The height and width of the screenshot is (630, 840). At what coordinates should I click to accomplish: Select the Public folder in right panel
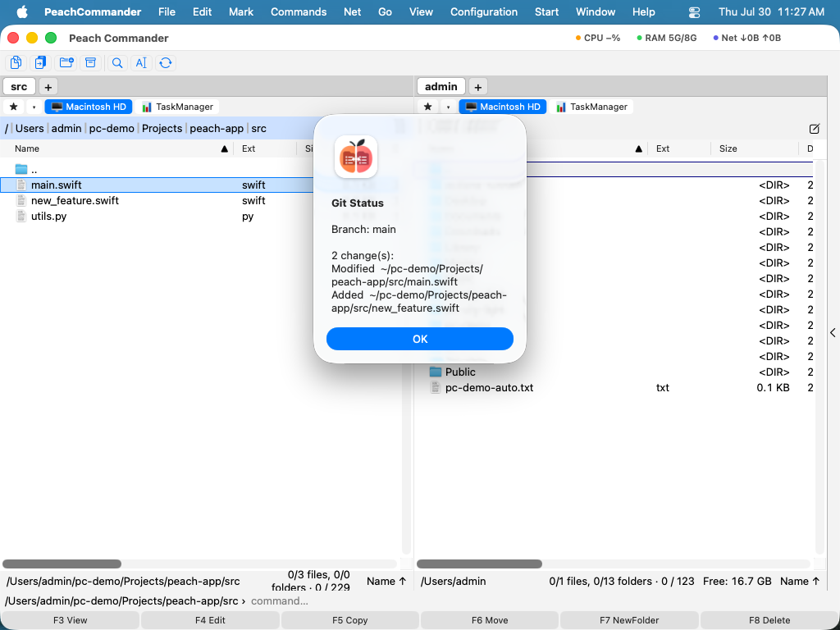[614, 372]
